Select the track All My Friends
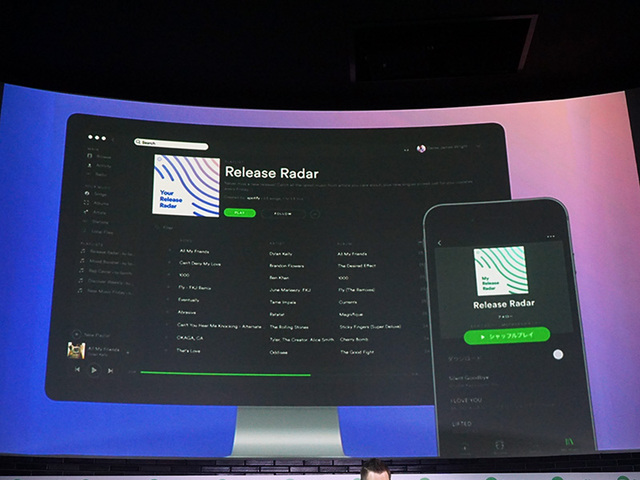The width and height of the screenshot is (640, 480). coord(194,251)
